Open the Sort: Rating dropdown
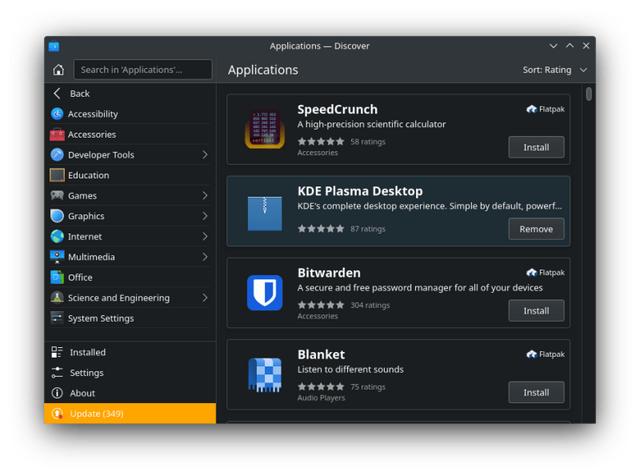Image resolution: width=640 pixels, height=476 pixels. click(x=555, y=70)
